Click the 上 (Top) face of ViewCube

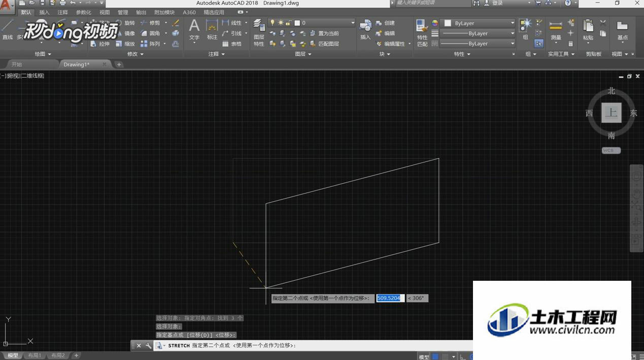(611, 113)
